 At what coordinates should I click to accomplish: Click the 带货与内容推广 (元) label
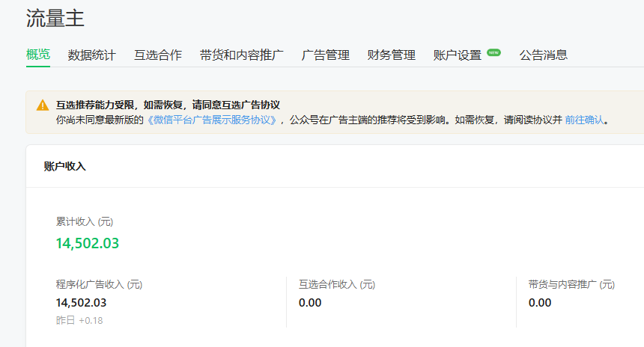[x=571, y=284]
